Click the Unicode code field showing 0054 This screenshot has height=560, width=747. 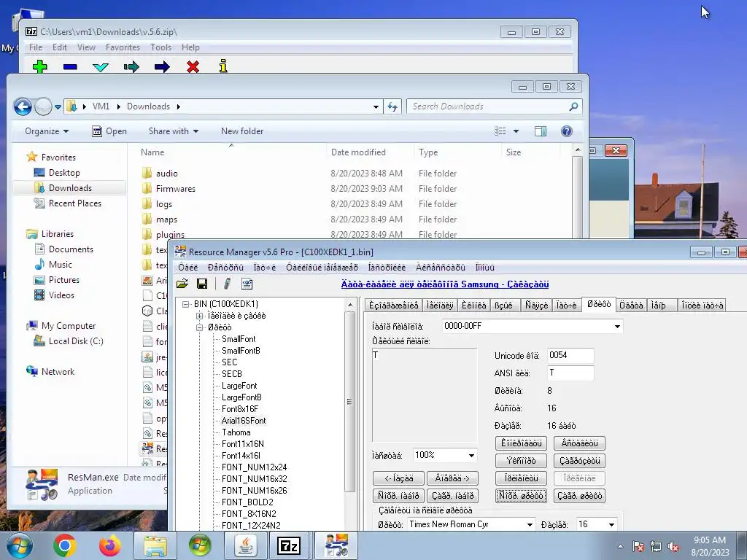(x=570, y=355)
